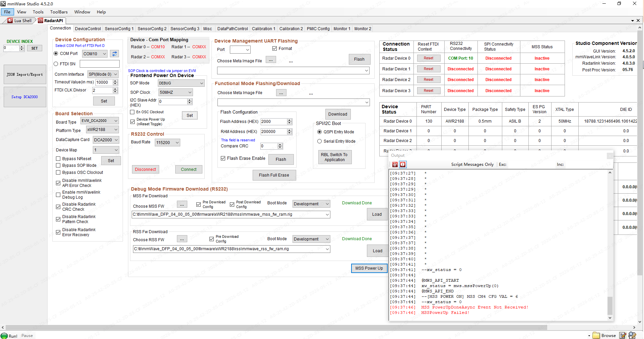This screenshot has height=339, width=644.
Task: Click the Output panel vertical scrollbar thumb
Action: (x=610, y=306)
